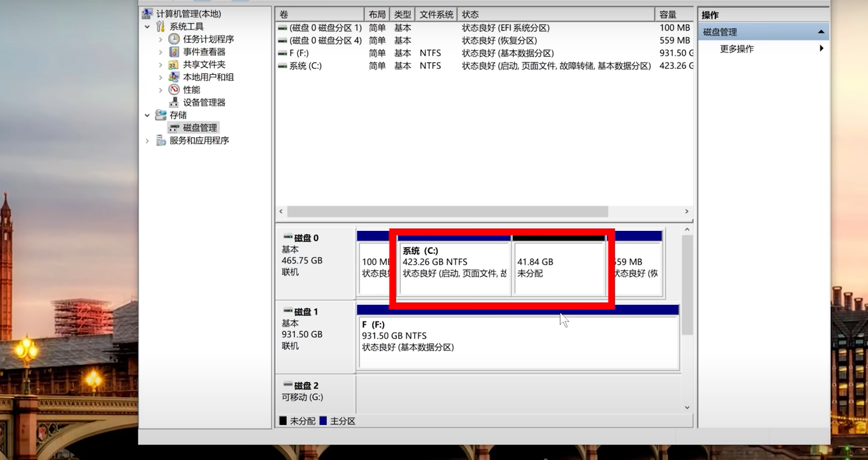
Task: Click the 423.26 G capacity cell in the list
Action: (x=676, y=66)
